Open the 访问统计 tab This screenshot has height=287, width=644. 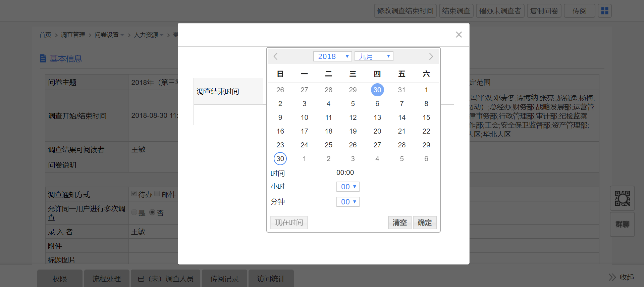pyautogui.click(x=271, y=279)
